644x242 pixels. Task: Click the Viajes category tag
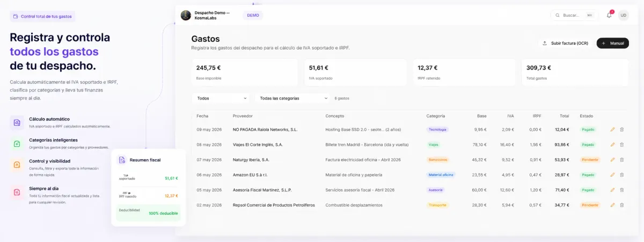pos(434,145)
